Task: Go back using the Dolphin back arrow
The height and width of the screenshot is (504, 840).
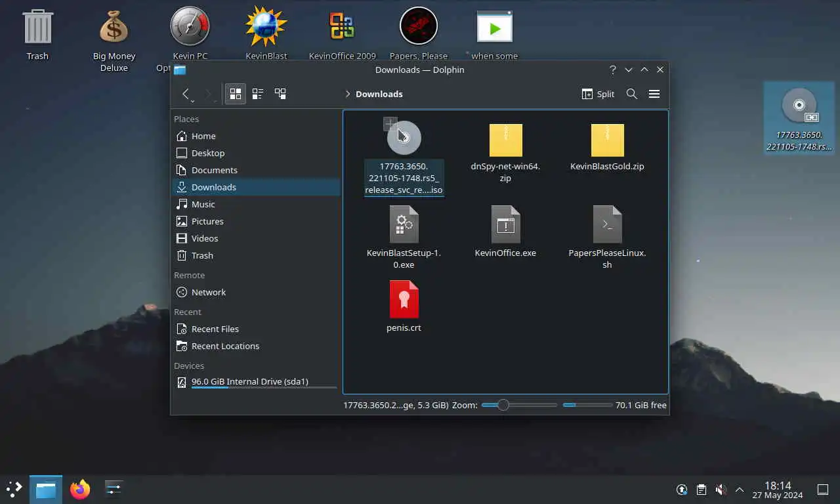Action: pos(186,94)
